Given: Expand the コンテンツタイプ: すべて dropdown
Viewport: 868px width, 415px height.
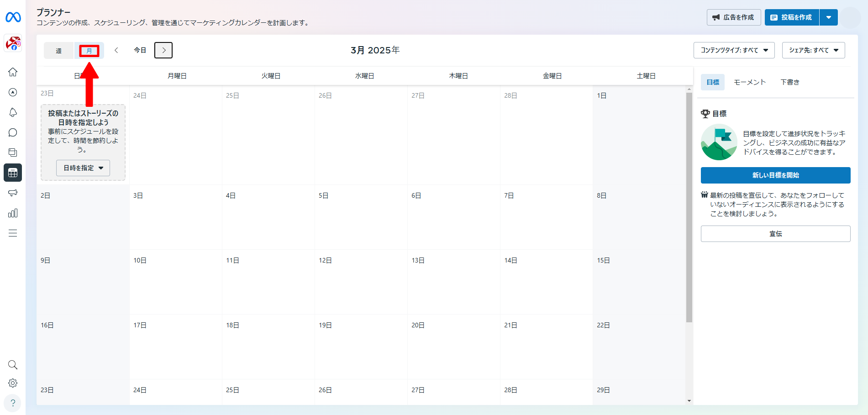Looking at the screenshot, I should (x=734, y=50).
